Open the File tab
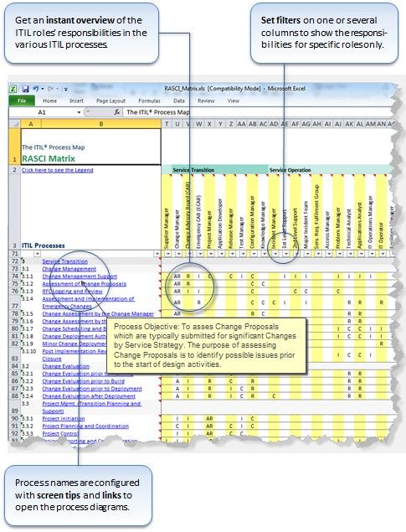Viewport: 406px width, 532px height. click(22, 101)
